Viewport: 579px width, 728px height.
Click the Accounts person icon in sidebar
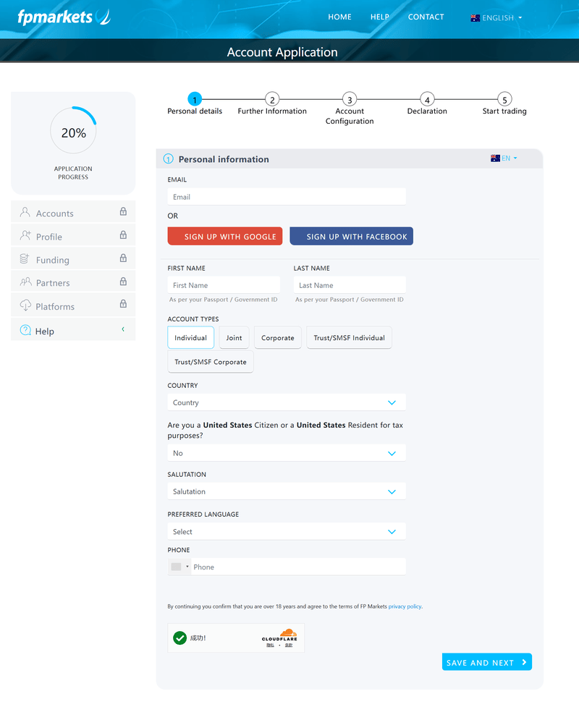(x=25, y=213)
